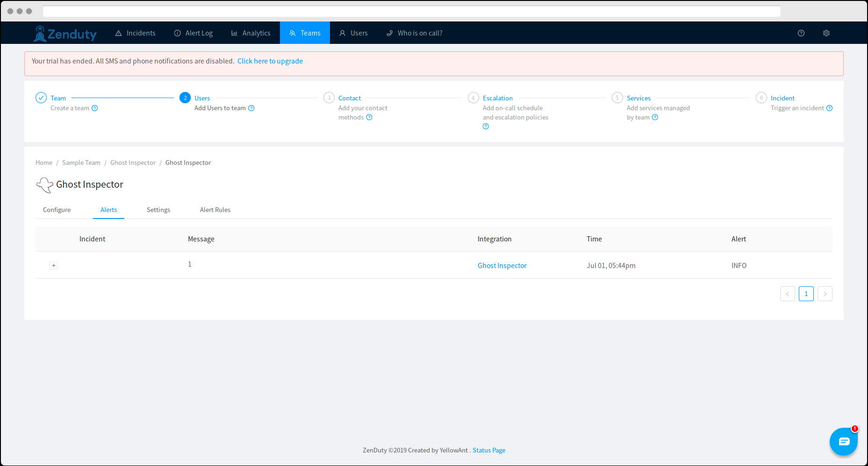Click the Services step label
Screen dimensions: 868x466
click(639, 99)
